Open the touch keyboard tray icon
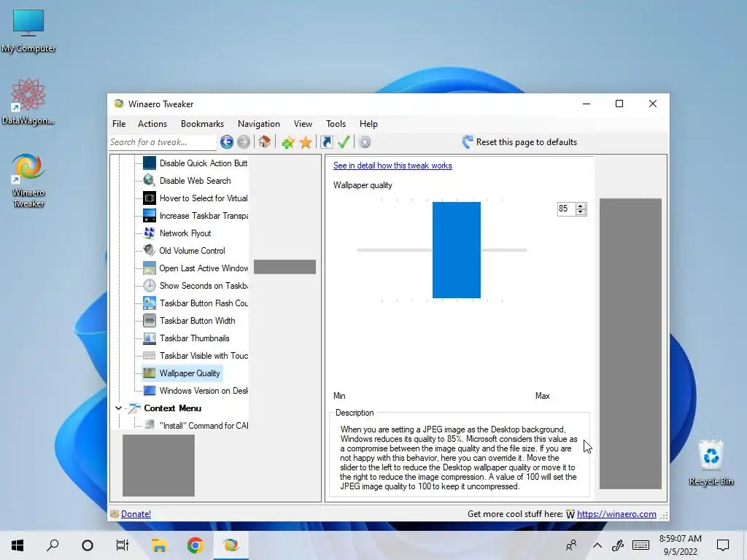Image resolution: width=747 pixels, height=560 pixels. 640,545
